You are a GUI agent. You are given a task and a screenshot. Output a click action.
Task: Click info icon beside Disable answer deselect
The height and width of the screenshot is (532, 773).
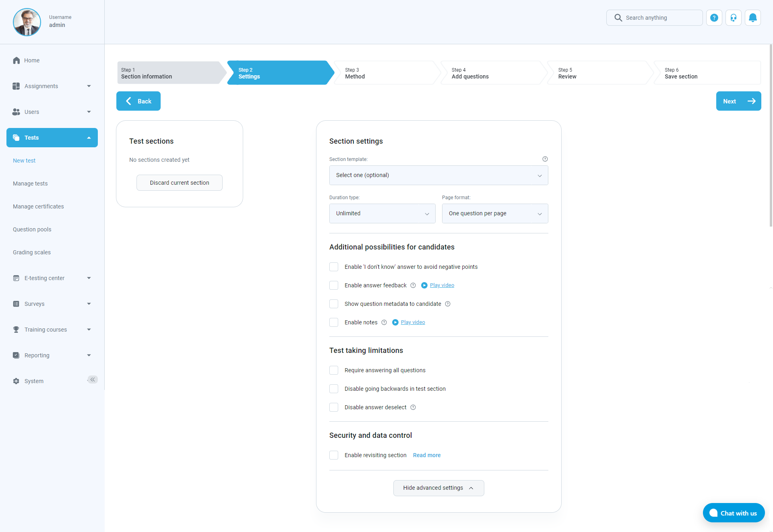[413, 407]
